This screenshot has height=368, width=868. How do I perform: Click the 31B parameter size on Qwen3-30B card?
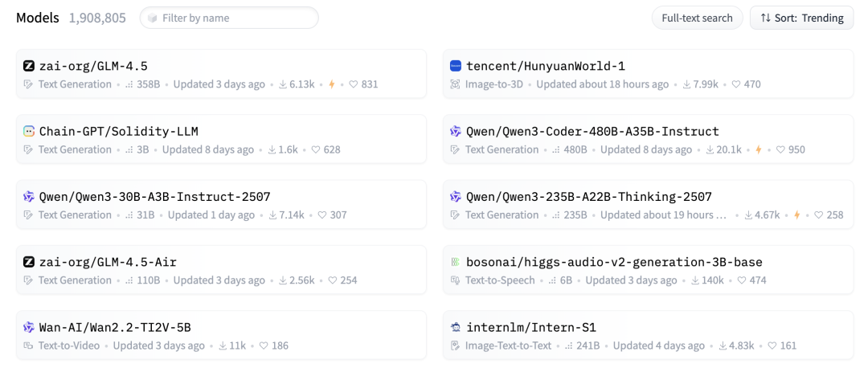[146, 215]
